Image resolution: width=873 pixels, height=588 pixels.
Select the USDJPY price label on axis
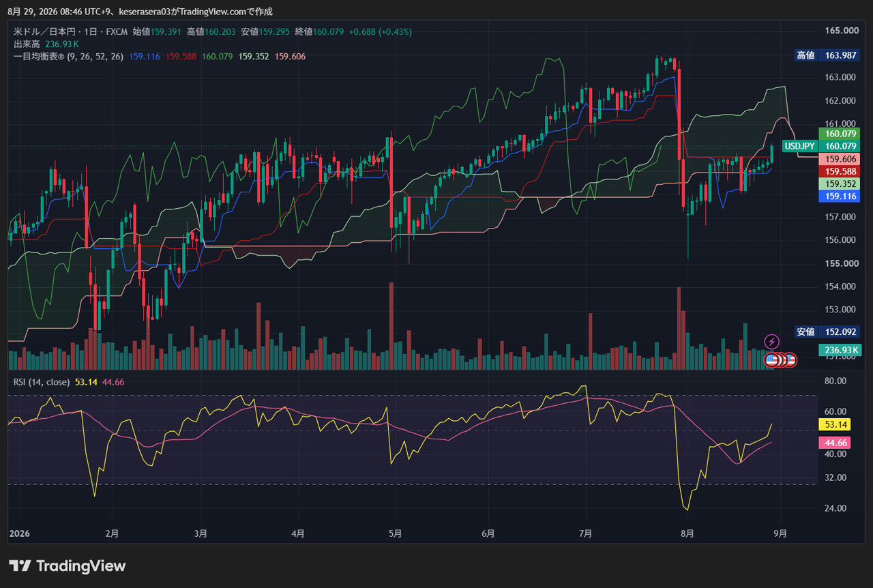[x=800, y=146]
